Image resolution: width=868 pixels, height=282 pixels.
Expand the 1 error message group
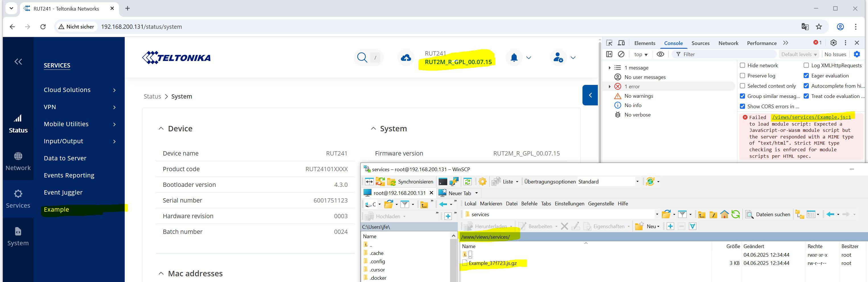click(x=609, y=87)
